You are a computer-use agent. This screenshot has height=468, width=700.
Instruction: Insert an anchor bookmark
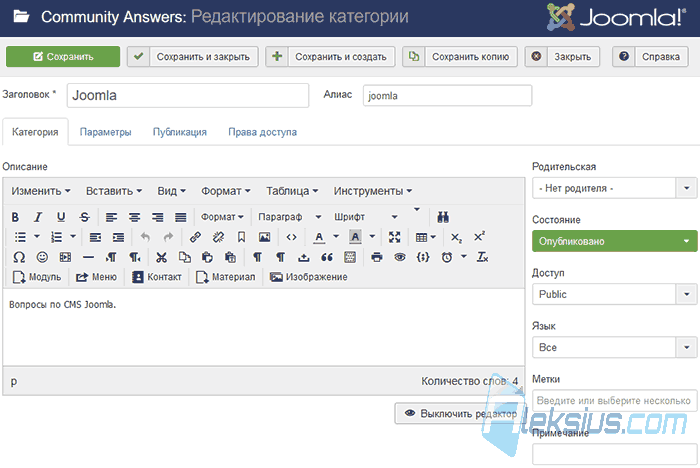(x=242, y=237)
